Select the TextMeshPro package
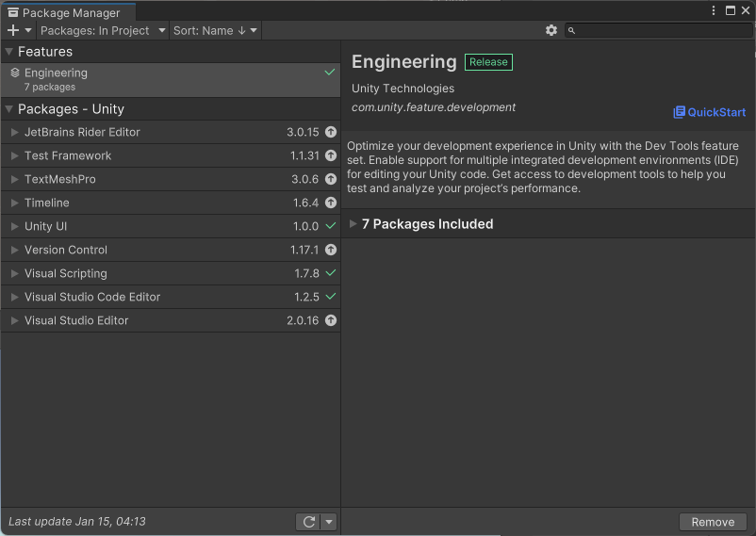 171,179
